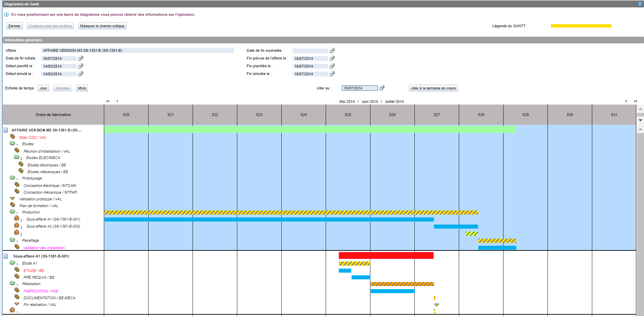
Task: Open calendar icon for Fin prévue de l'affaire
Action: tap(332, 58)
